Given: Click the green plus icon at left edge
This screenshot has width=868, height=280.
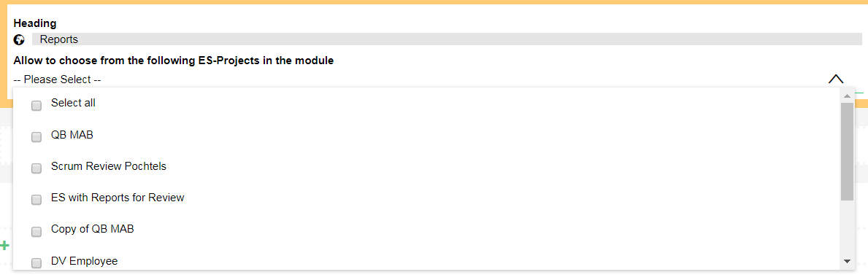Looking at the screenshot, I should pyautogui.click(x=4, y=245).
